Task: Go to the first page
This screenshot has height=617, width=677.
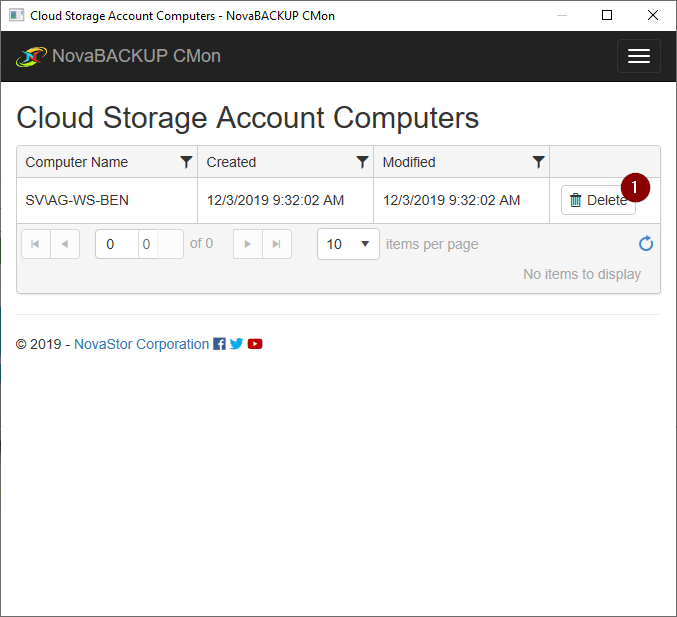Action: 36,244
